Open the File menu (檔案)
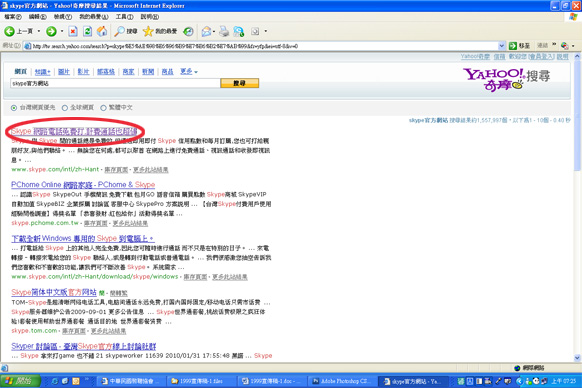 pos(13,17)
